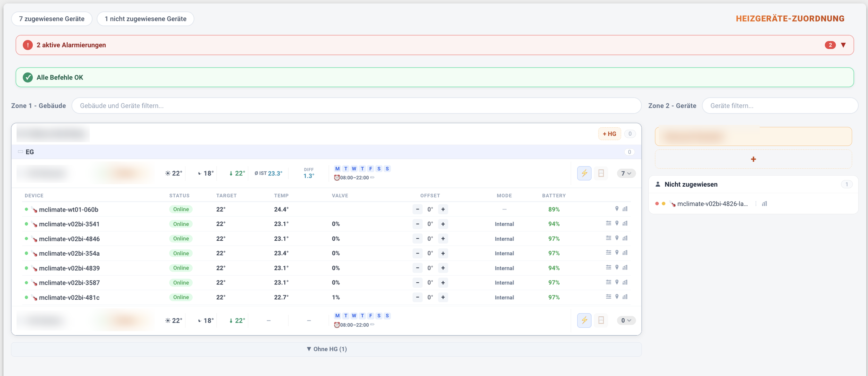Focus the Zone 2 Geräte filtern field
The width and height of the screenshot is (868, 376).
coord(780,105)
